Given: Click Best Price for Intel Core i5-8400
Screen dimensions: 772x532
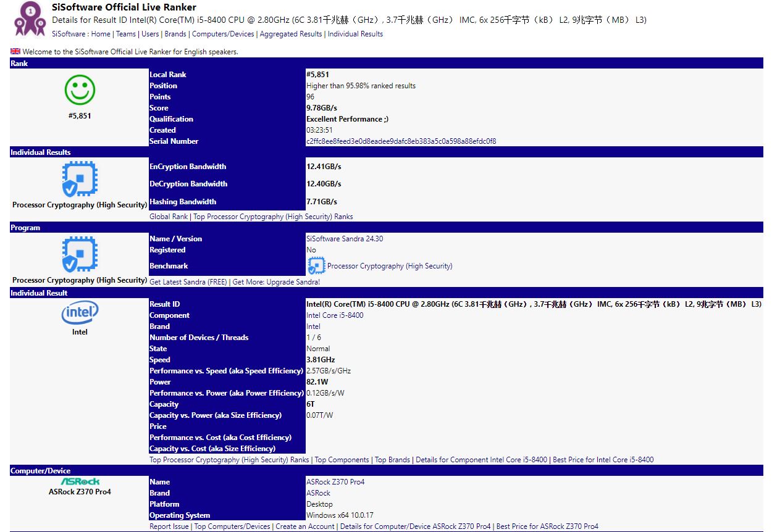Looking at the screenshot, I should click(603, 460).
